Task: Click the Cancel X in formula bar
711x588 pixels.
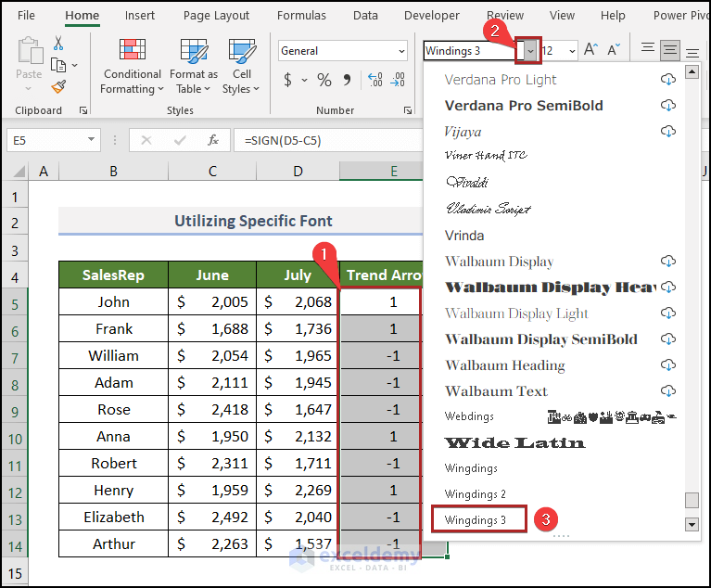Action: tap(146, 140)
